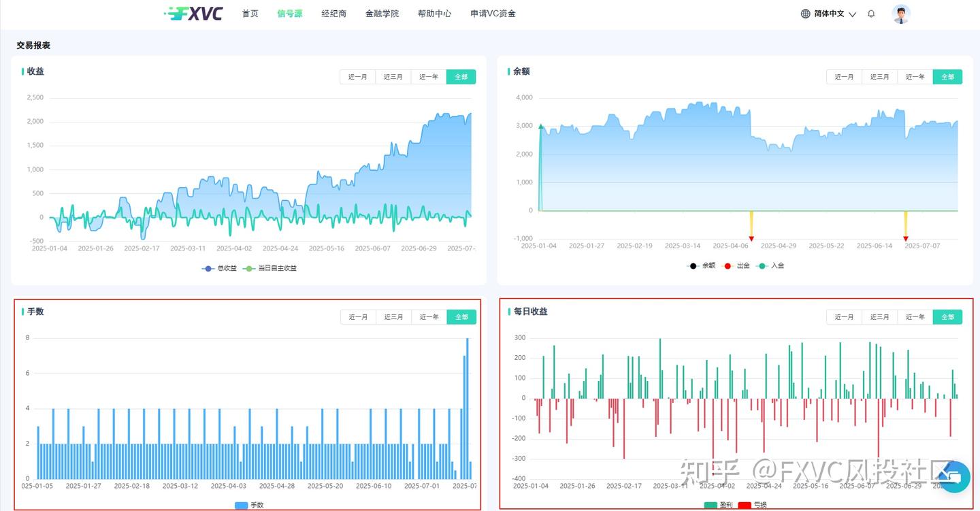This screenshot has width=980, height=511.
Task: Select the 信号源 navigation tab
Action: 290,13
